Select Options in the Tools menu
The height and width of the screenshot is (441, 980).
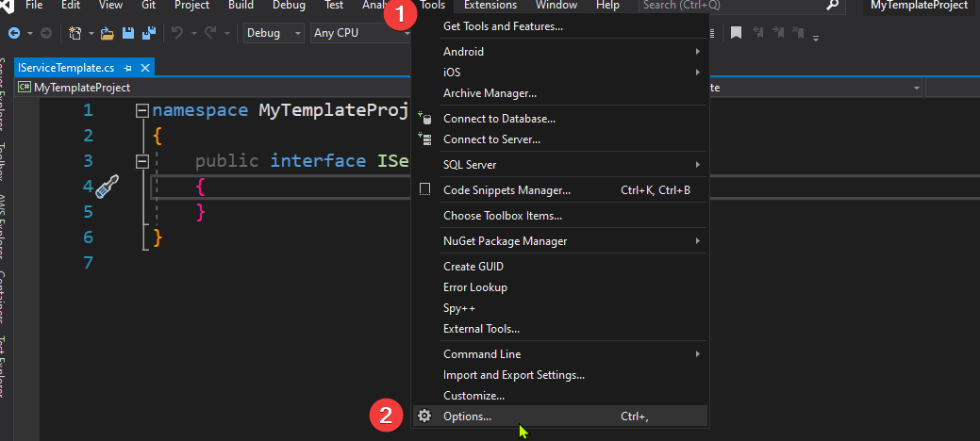coord(558,416)
